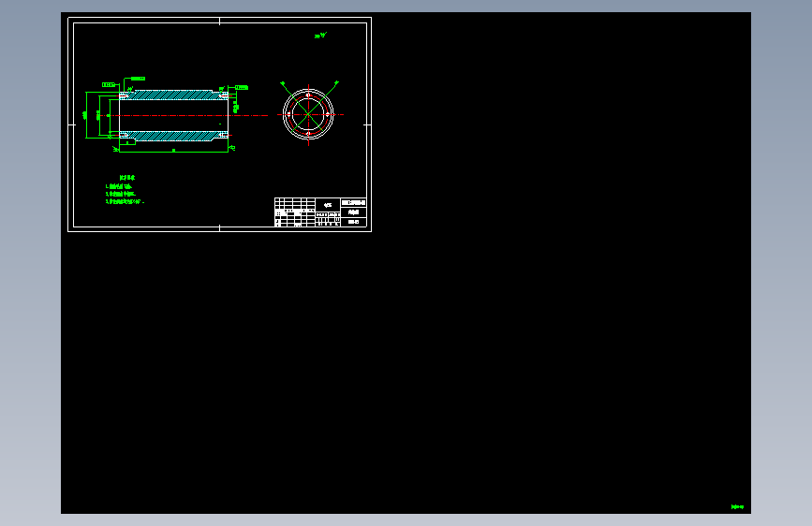The width and height of the screenshot is (812, 526).
Task: Select the hatched lower wall of the section view
Action: coord(174,136)
